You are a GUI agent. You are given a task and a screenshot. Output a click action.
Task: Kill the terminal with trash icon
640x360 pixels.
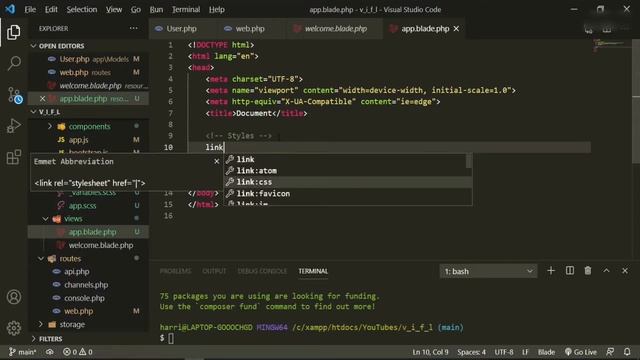[x=588, y=271]
